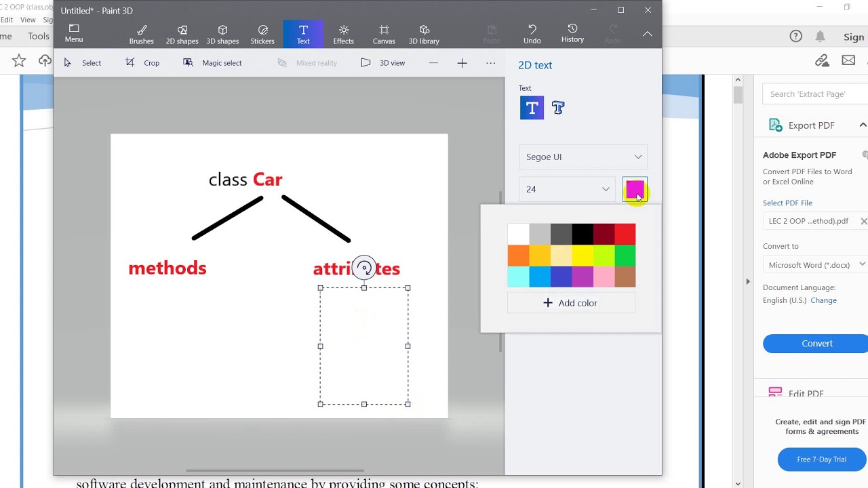Open the Acrobat Tools tab
This screenshot has width=868, height=488.
(x=39, y=37)
